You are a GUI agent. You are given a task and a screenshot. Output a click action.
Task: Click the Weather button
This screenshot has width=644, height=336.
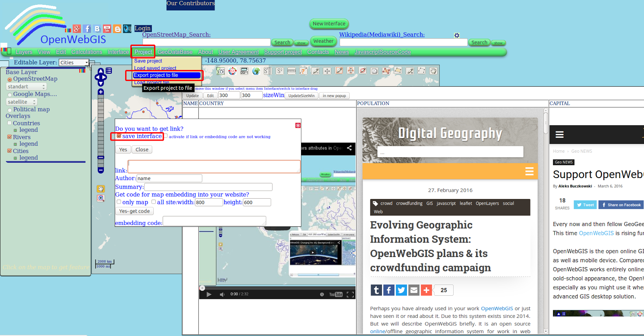323,41
